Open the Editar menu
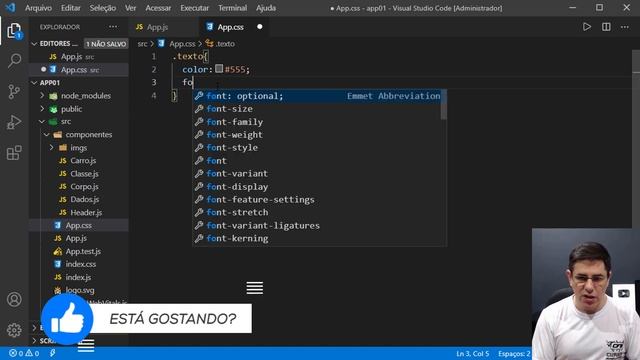The height and width of the screenshot is (360, 640). [71, 8]
